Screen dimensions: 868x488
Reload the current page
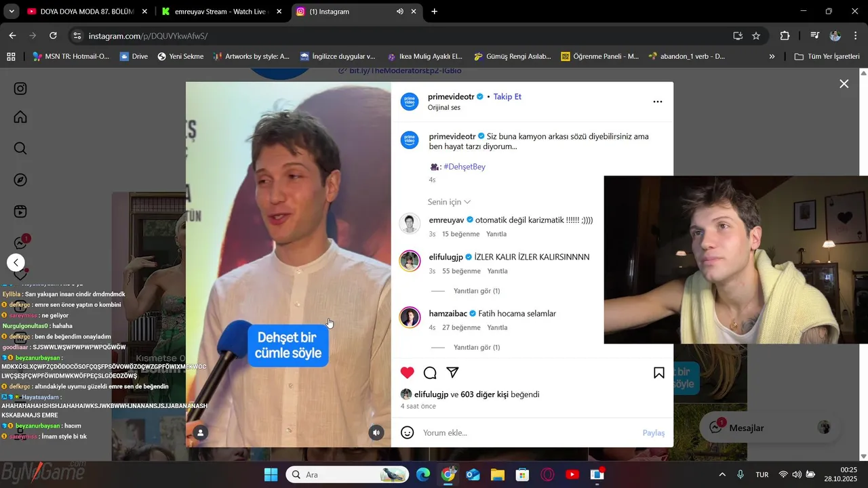(x=53, y=36)
